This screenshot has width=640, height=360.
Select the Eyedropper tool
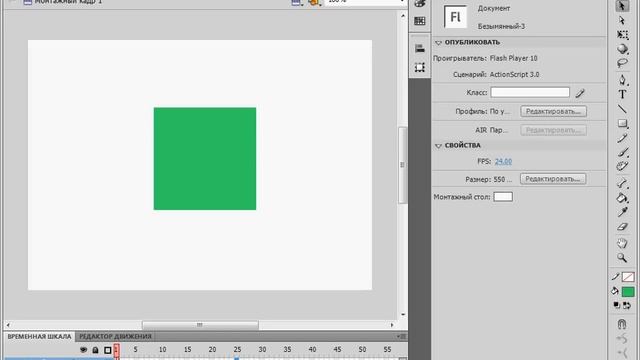[x=622, y=212]
